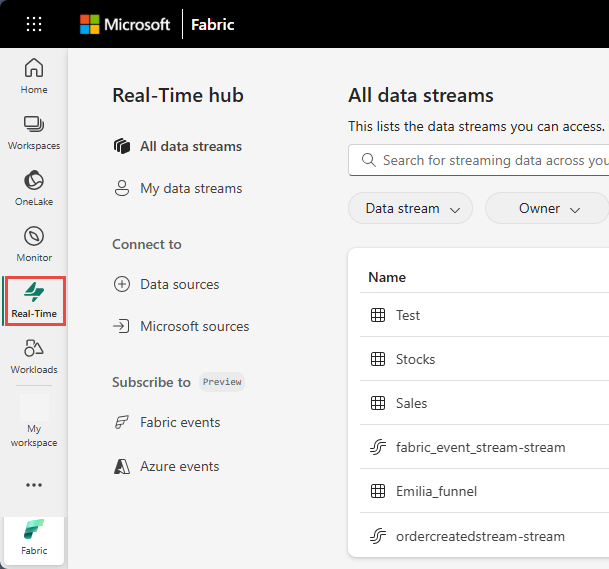Click the Fabric experience switcher icon

coord(34,539)
